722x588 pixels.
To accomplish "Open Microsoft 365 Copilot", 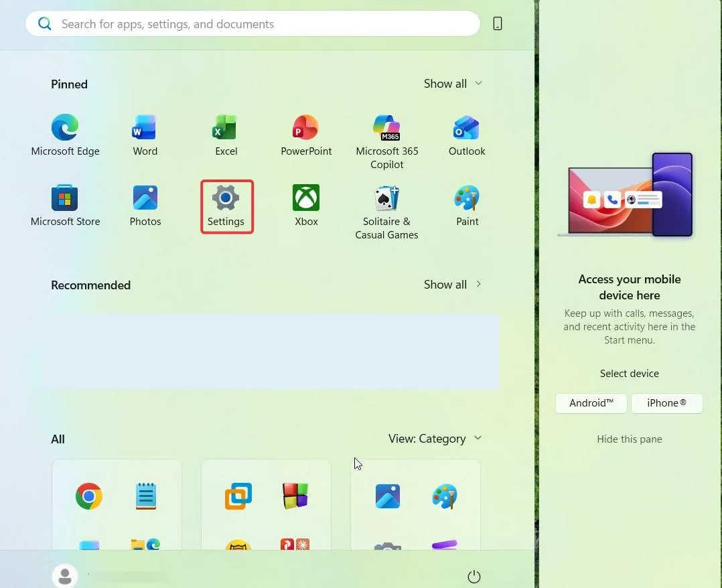I will coord(387,142).
